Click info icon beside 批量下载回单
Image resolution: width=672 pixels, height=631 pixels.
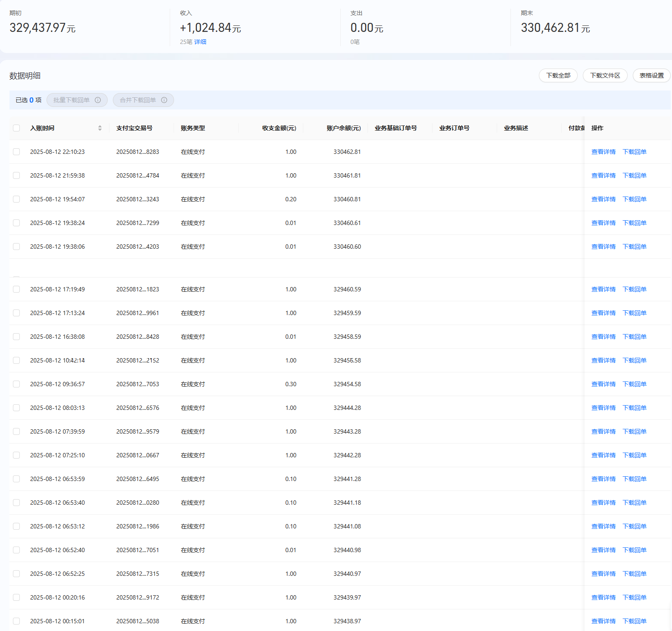point(98,100)
